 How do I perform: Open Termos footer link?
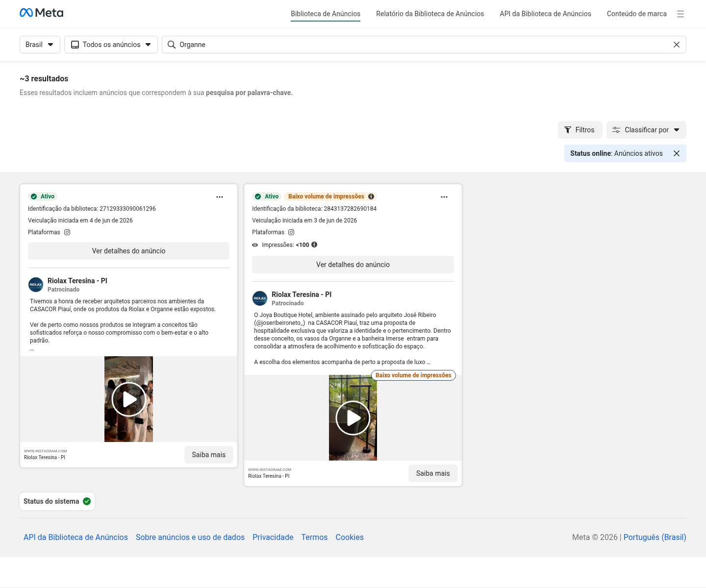tap(314, 537)
